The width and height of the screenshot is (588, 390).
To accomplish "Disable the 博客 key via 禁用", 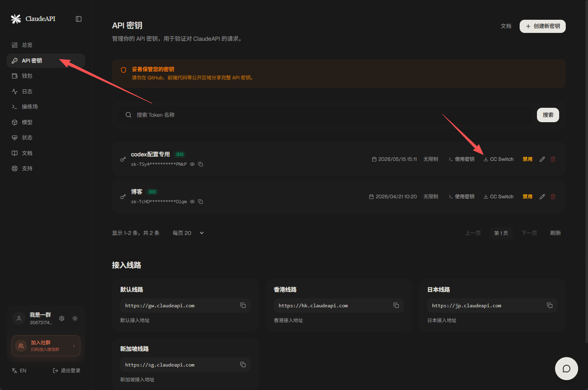I will tap(527, 197).
